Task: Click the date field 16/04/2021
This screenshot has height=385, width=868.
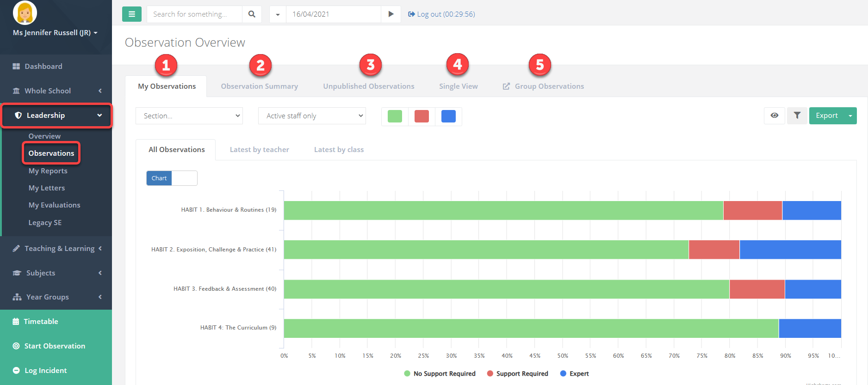Action: tap(334, 14)
